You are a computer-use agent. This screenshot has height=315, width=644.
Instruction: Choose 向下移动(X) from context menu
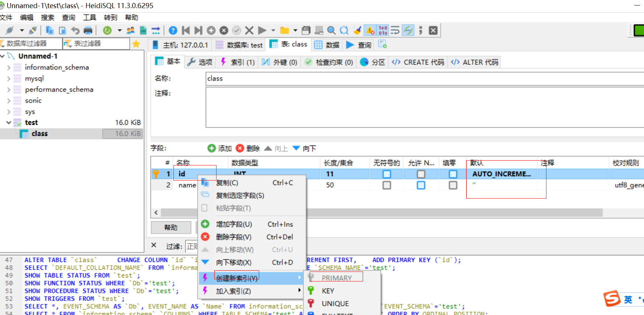tap(252, 262)
